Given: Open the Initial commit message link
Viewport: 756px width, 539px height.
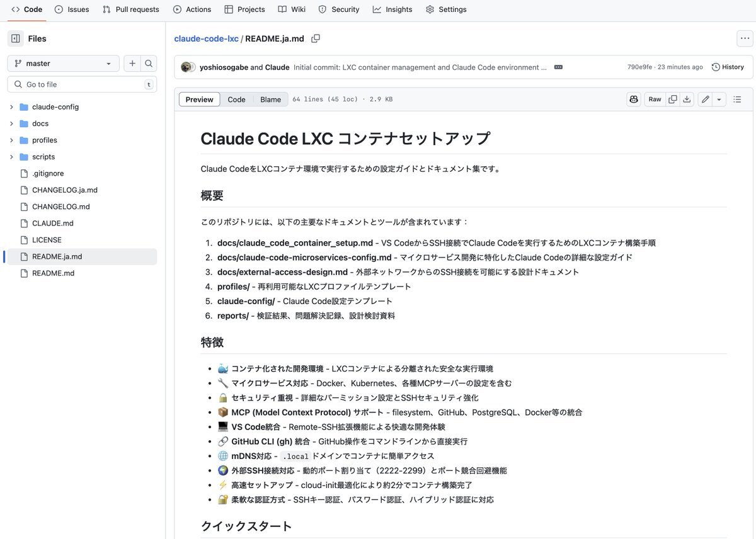Looking at the screenshot, I should click(x=420, y=67).
